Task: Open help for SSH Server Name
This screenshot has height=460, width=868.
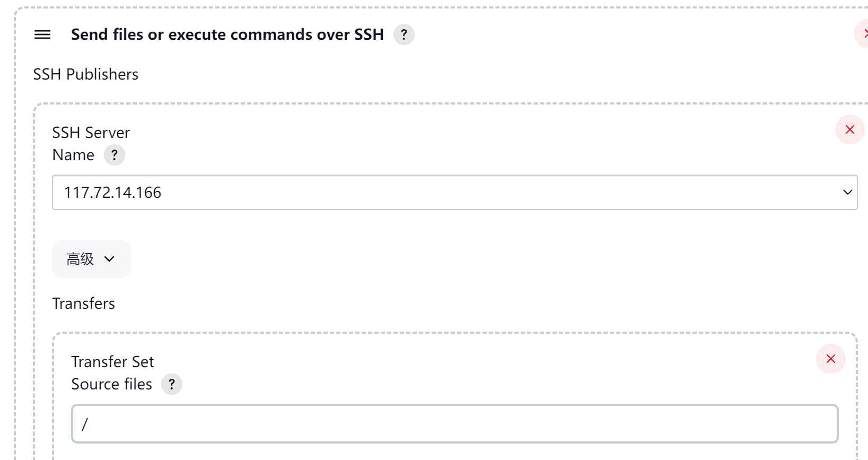Action: [x=114, y=155]
